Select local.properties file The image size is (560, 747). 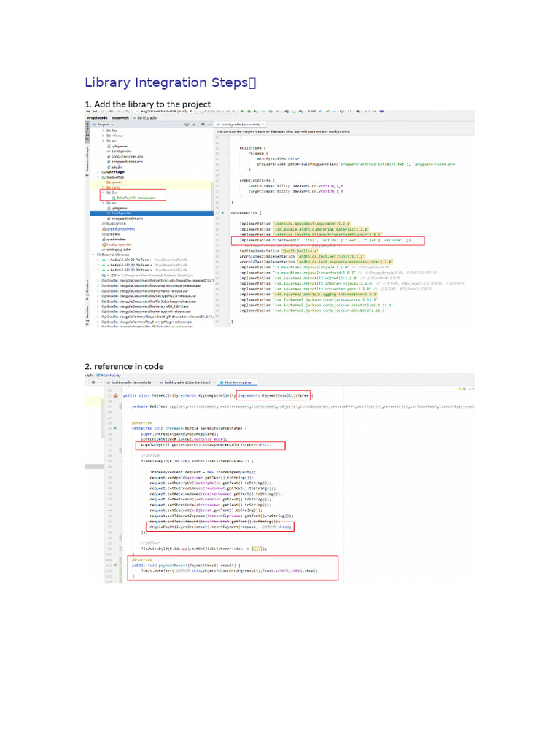[x=117, y=244]
